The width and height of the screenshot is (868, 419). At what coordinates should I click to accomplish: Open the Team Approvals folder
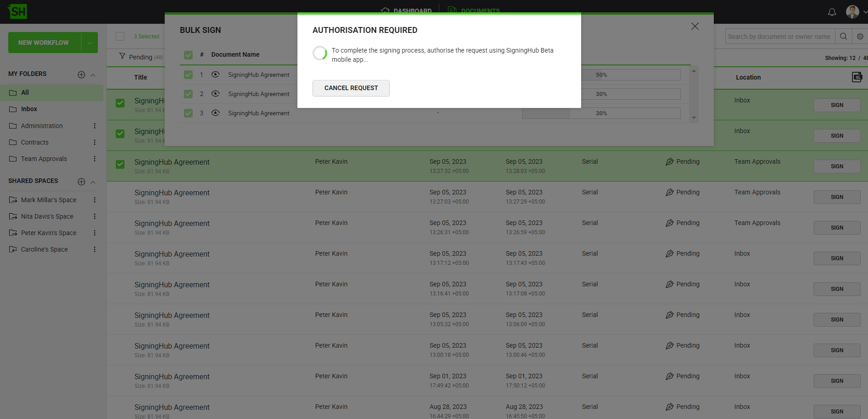click(44, 159)
